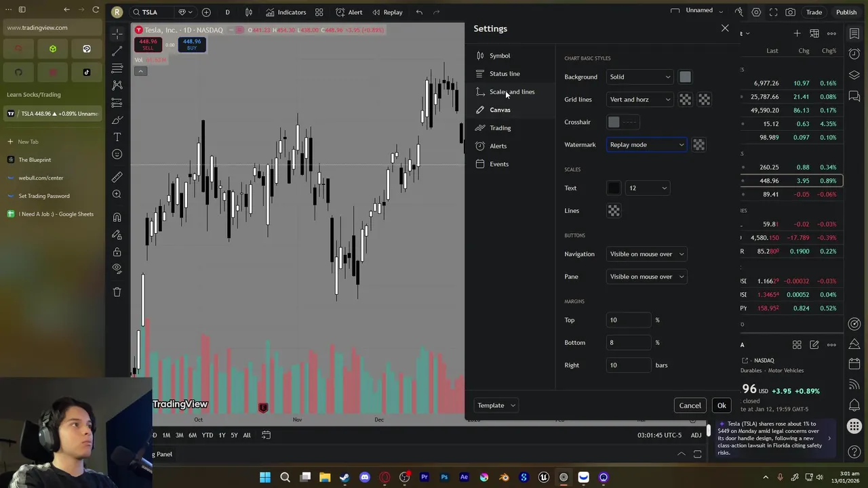The height and width of the screenshot is (488, 868).
Task: Edit the Right margin bars field
Action: pyautogui.click(x=629, y=365)
